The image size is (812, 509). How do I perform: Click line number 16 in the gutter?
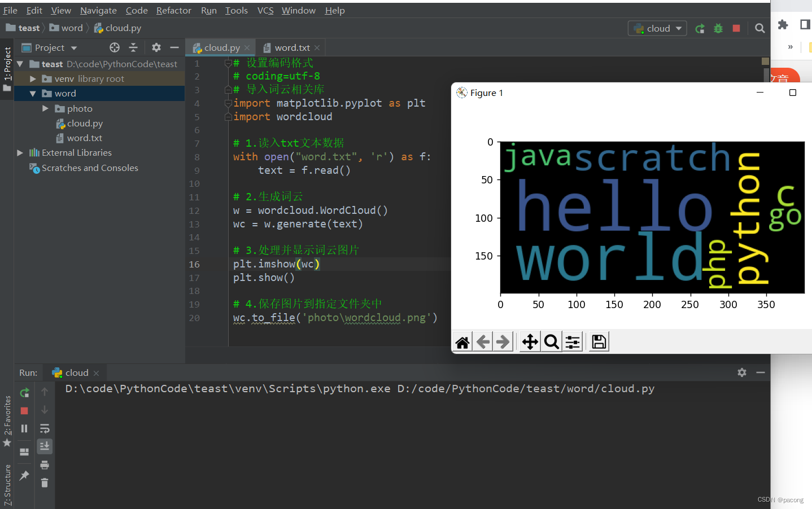(x=194, y=264)
